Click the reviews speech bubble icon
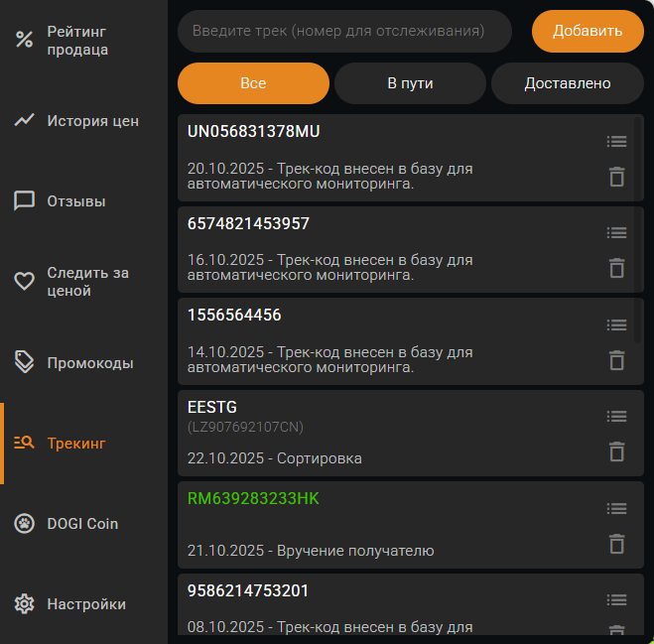The image size is (654, 644). pyautogui.click(x=24, y=200)
